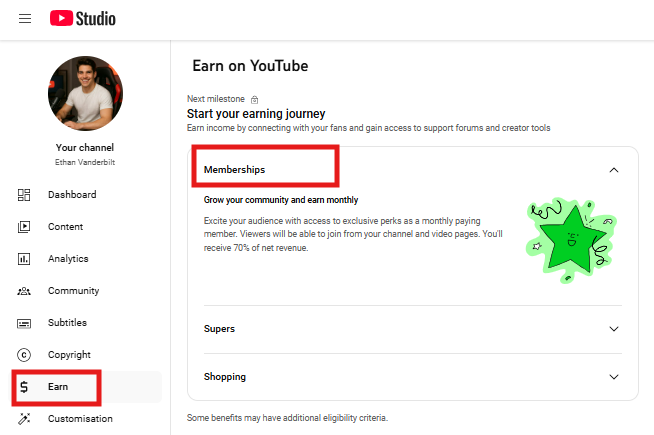Click the lock icon beside Next milestone
This screenshot has width=654, height=435.
click(x=254, y=99)
